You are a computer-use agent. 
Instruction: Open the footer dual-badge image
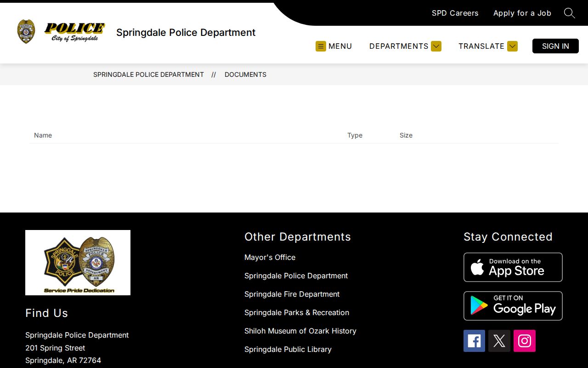pyautogui.click(x=78, y=263)
